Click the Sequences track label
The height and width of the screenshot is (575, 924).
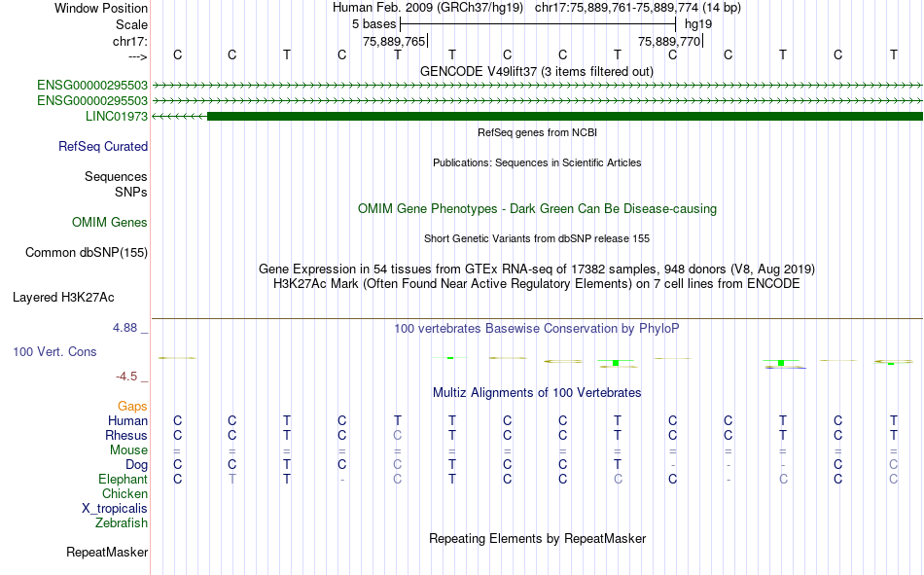[116, 176]
